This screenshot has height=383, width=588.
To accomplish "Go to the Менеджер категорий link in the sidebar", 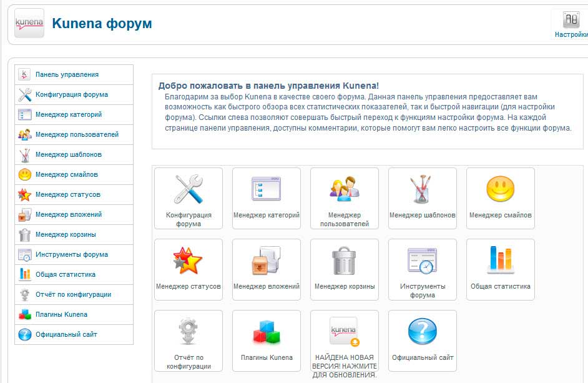I will pos(69,114).
